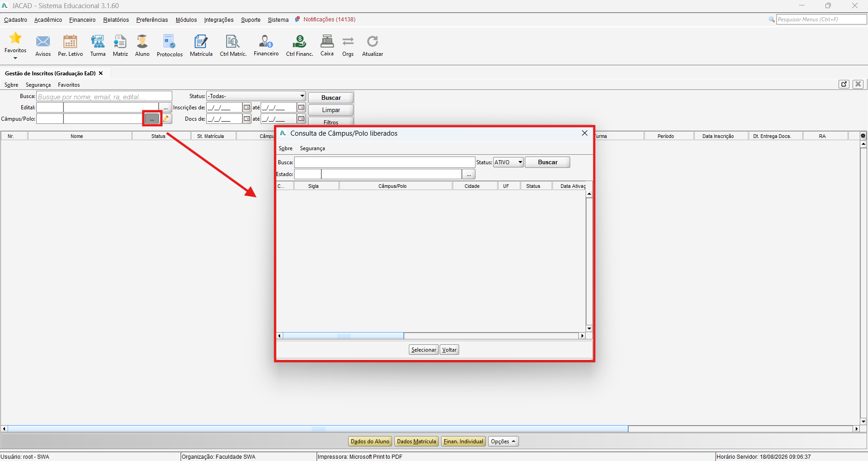Open the Cadastro menu

pos(15,20)
